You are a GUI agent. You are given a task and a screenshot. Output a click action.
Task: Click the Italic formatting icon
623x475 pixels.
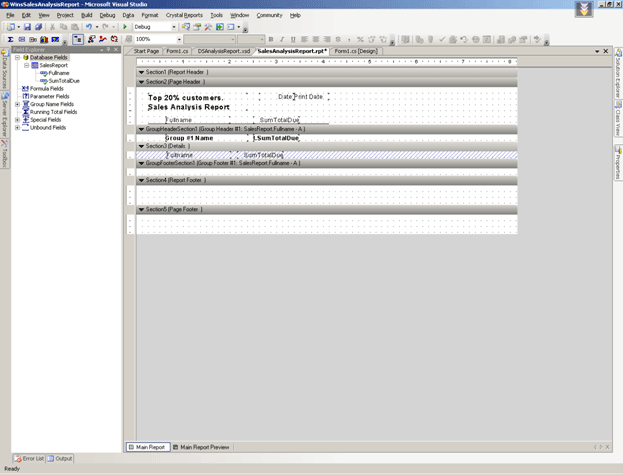(x=282, y=39)
